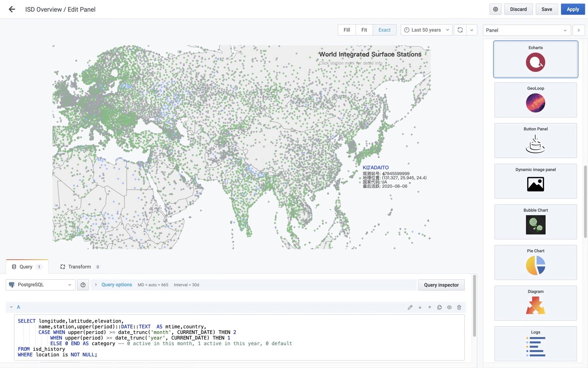Click the Save button
The width and height of the screenshot is (588, 368).
(x=546, y=9)
